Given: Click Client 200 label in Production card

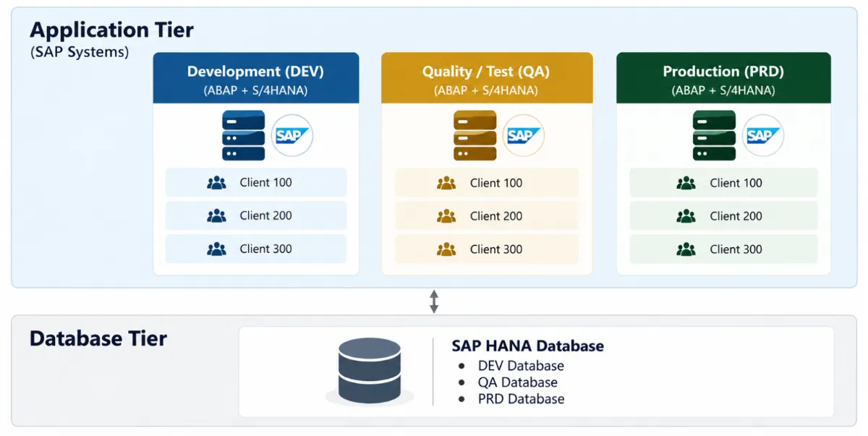Looking at the screenshot, I should pos(736,215).
